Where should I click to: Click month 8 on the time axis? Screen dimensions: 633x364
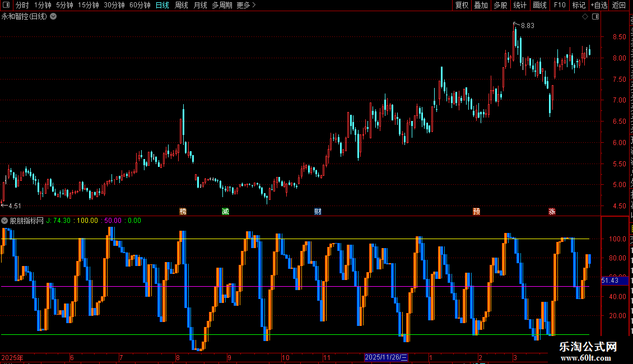pos(178,357)
